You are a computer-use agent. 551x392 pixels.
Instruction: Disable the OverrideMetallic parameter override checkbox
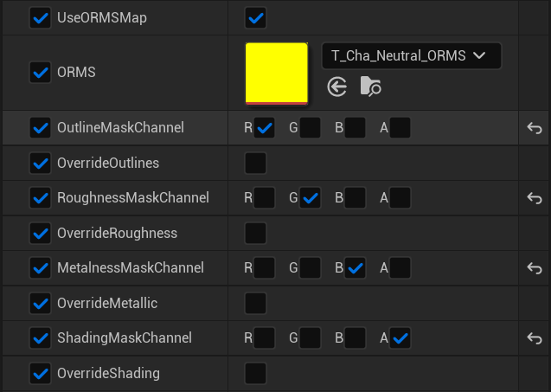41,303
